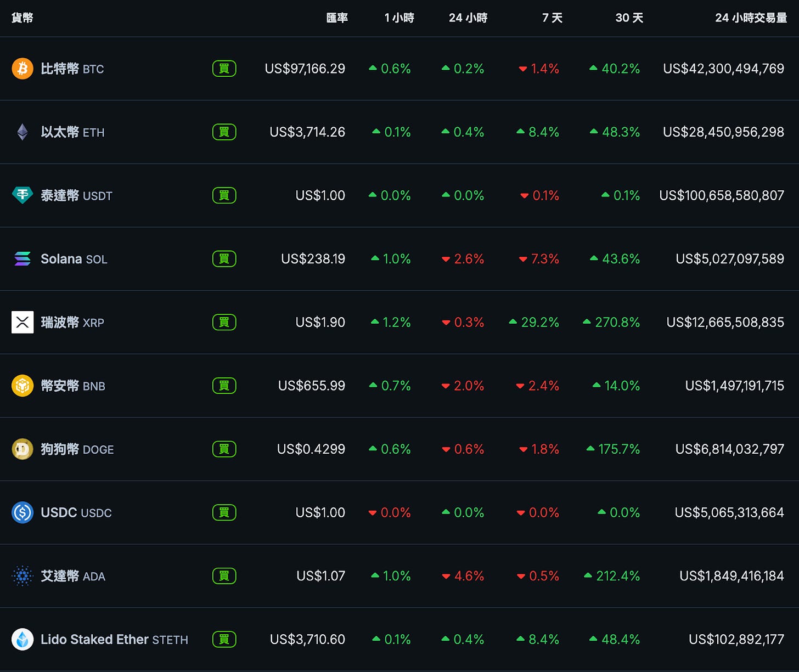Select the XRP price US$1.90
The width and height of the screenshot is (799, 672).
[x=320, y=322]
